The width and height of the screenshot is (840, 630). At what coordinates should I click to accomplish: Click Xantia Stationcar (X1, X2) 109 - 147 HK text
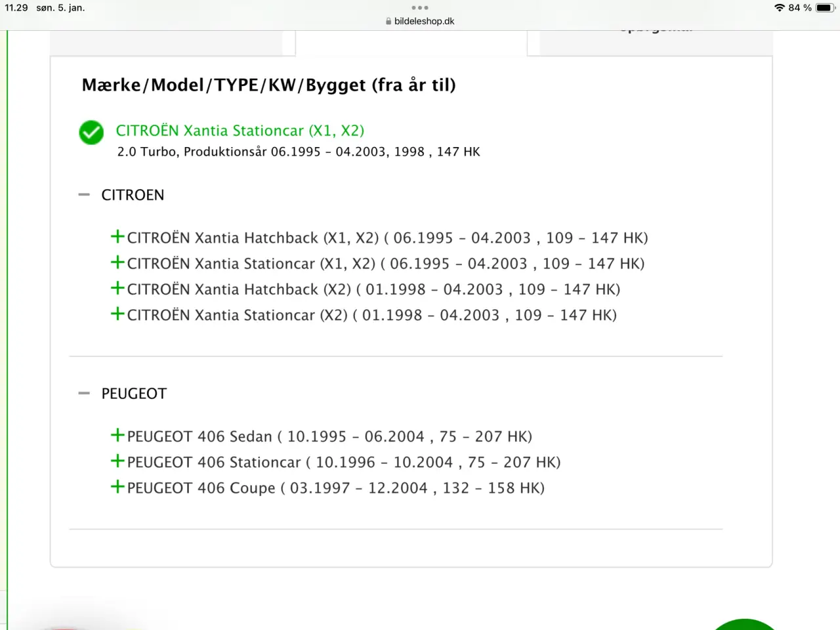pos(386,264)
